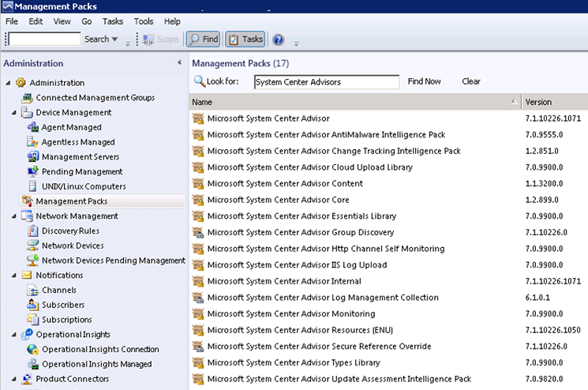This screenshot has height=390, width=588.
Task: Click the Look for input field
Action: point(327,82)
